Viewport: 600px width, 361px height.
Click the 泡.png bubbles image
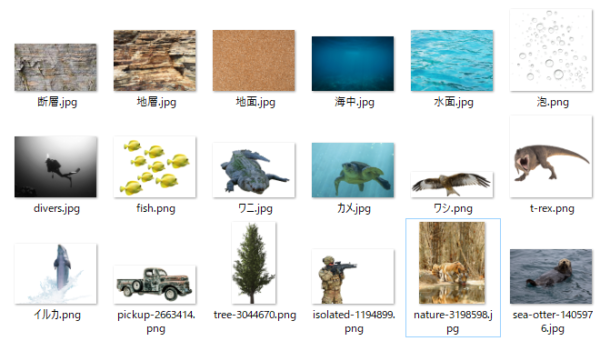pos(551,50)
